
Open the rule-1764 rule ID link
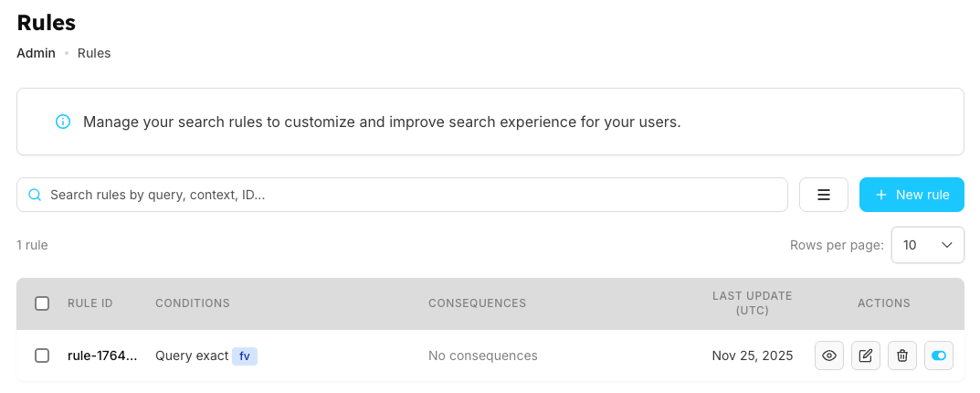click(102, 356)
